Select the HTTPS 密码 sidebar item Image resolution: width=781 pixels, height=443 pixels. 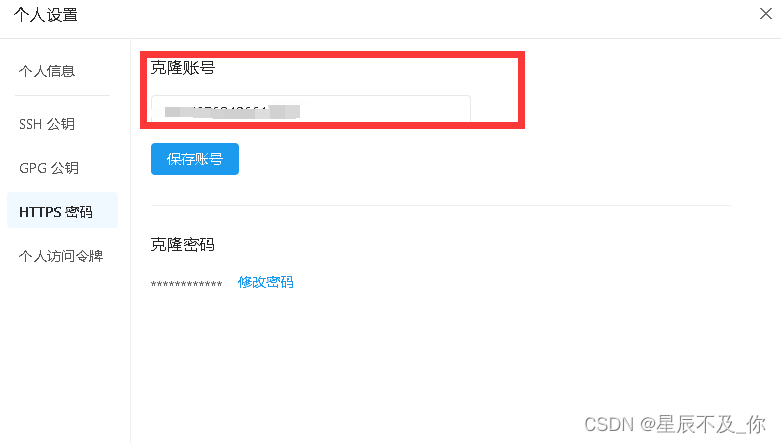[62, 210]
